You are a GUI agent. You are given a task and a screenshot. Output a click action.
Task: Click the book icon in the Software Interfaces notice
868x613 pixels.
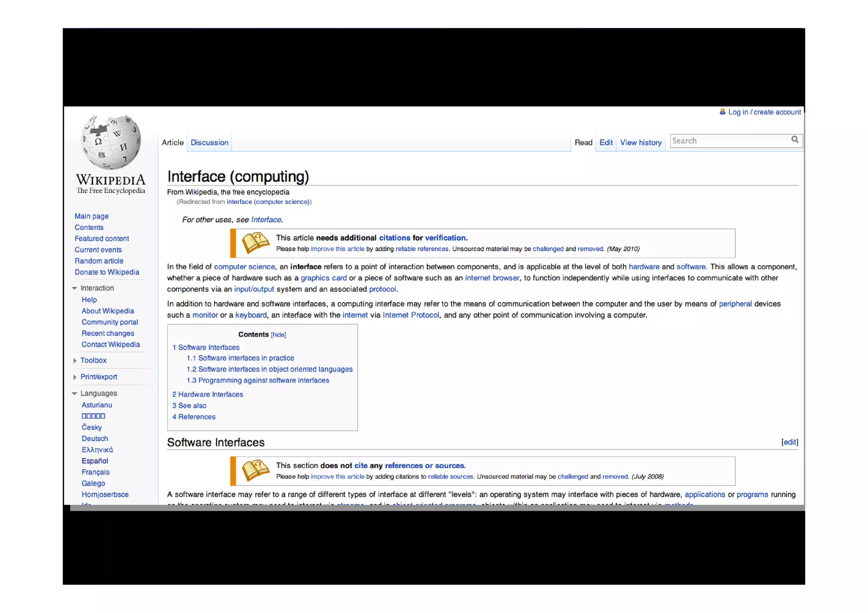click(256, 470)
